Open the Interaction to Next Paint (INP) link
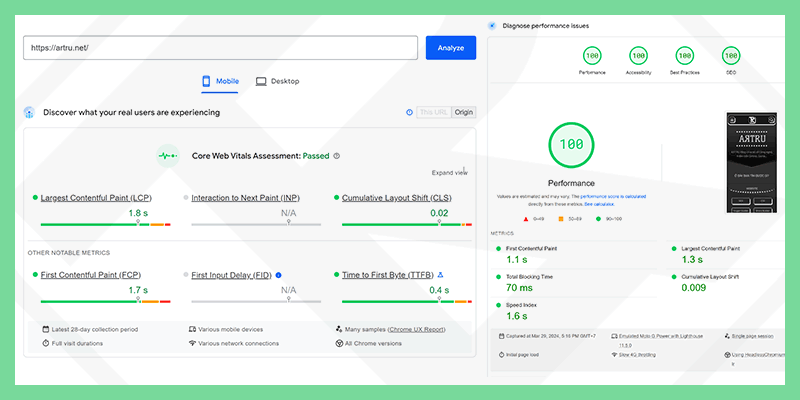This screenshot has width=800, height=400. coord(245,198)
